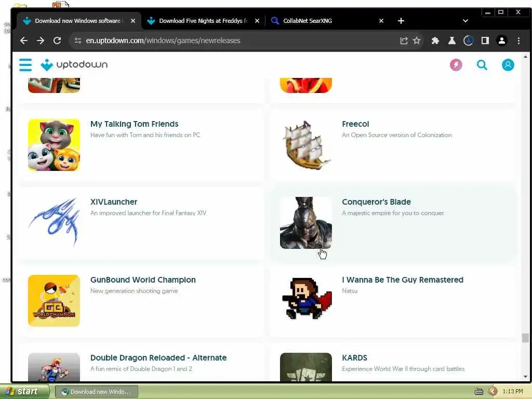Click 'A majestic empire for you to conquer'
Viewport: 532px width, 399px height.
(393, 213)
